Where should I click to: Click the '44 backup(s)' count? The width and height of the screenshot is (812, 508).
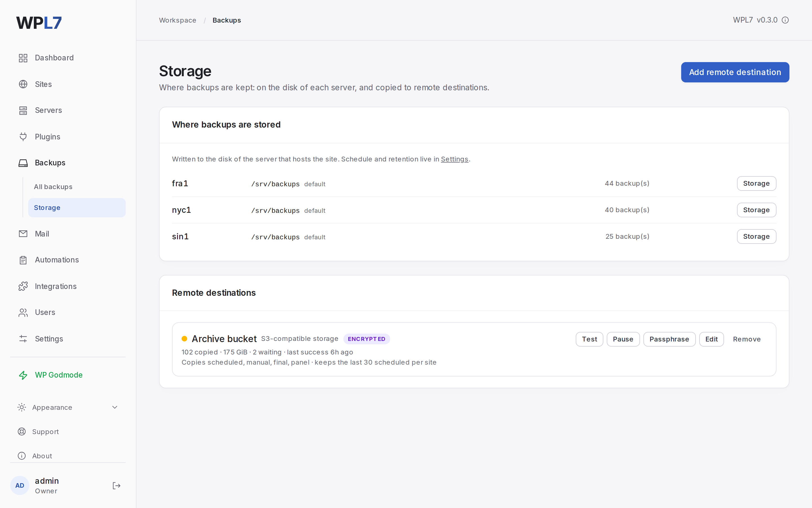pos(627,183)
